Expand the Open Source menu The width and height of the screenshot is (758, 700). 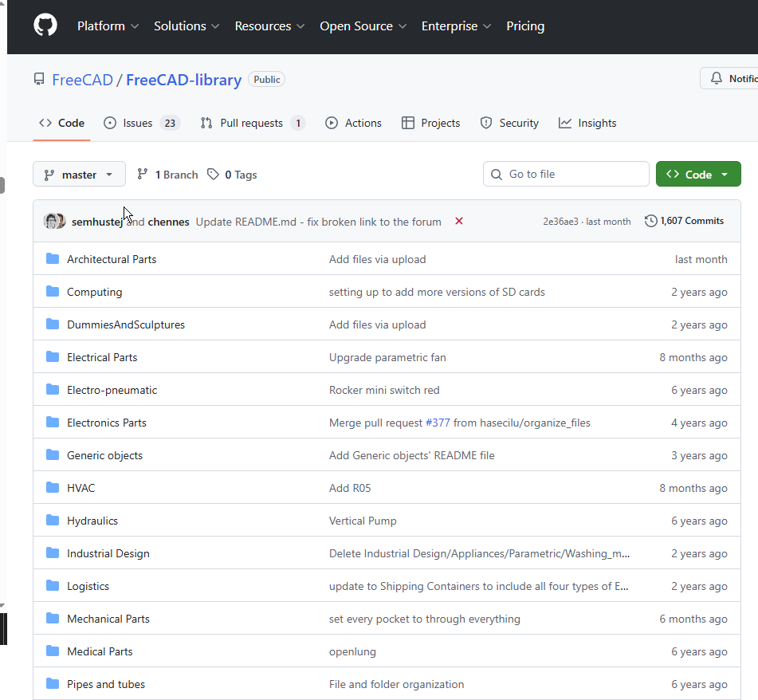[x=363, y=26]
